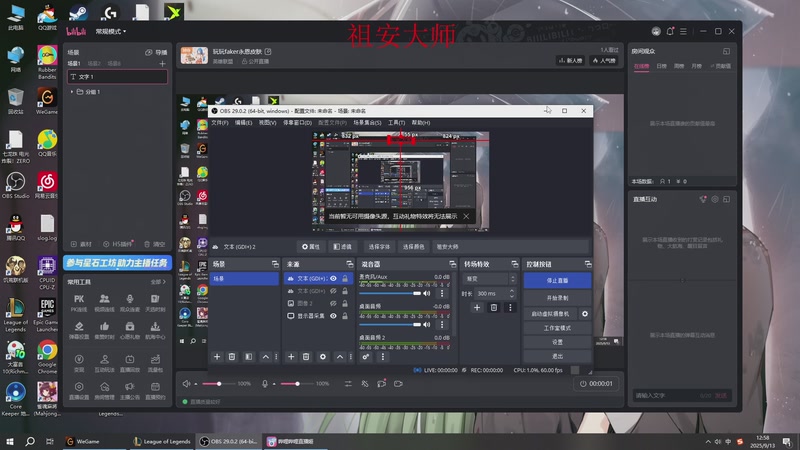This screenshot has height=450, width=800.
Task: Open 桌面音频 mixer options three-dot menu
Action: click(x=442, y=324)
